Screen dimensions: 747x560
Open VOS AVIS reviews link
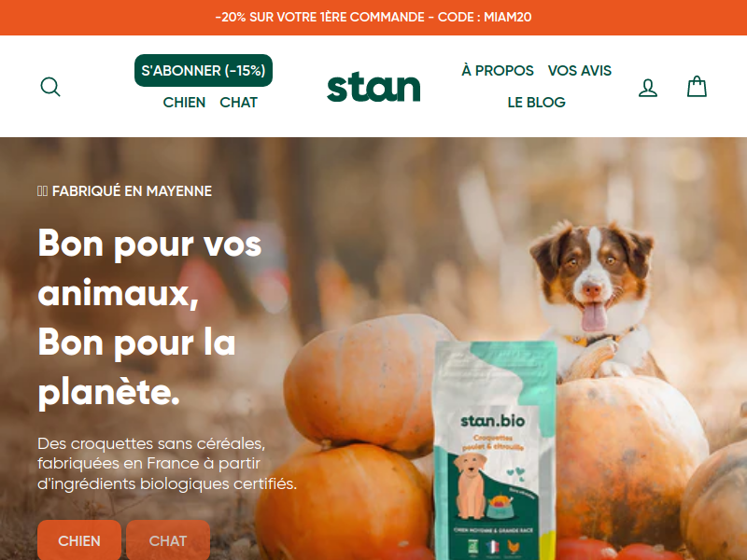point(580,71)
